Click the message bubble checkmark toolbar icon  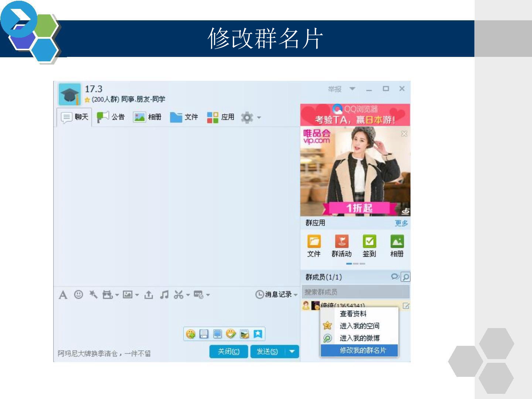199,294
